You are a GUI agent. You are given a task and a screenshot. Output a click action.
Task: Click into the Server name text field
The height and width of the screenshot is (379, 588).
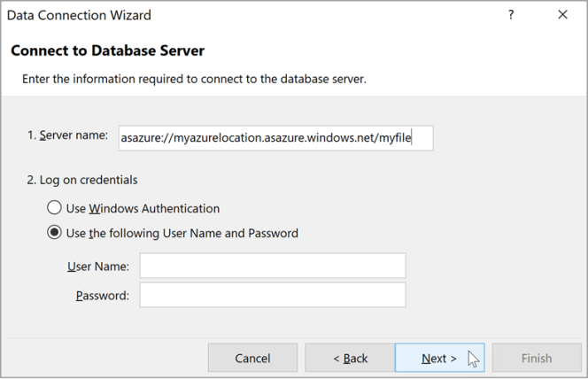tap(275, 137)
